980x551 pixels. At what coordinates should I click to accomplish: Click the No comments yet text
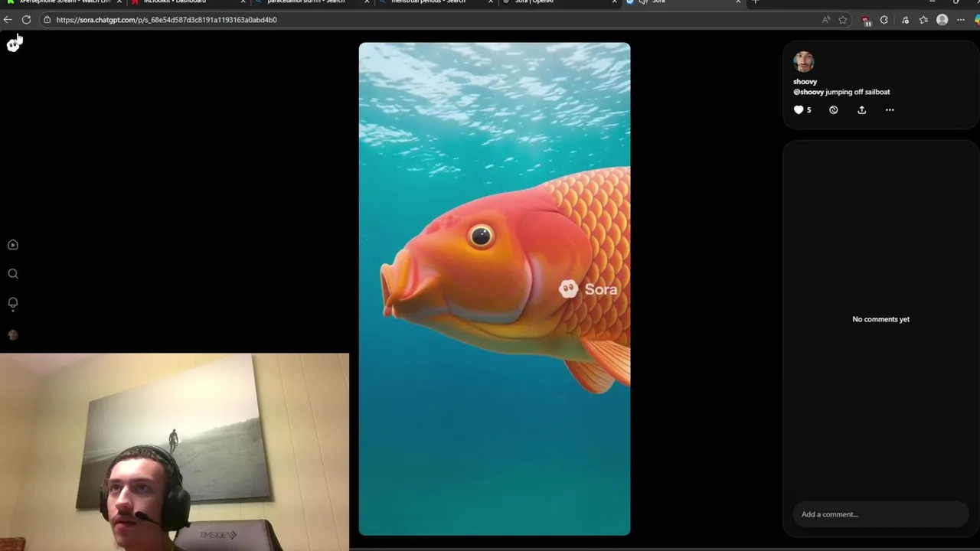[x=880, y=319]
